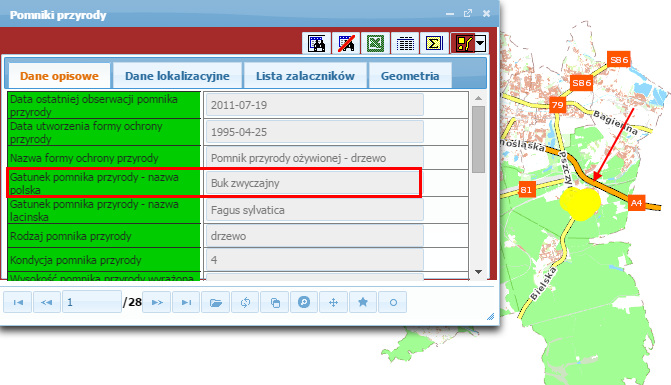Minimize the Pomniki przyrody window
Viewport: 671px width, 385px height.
pos(450,14)
